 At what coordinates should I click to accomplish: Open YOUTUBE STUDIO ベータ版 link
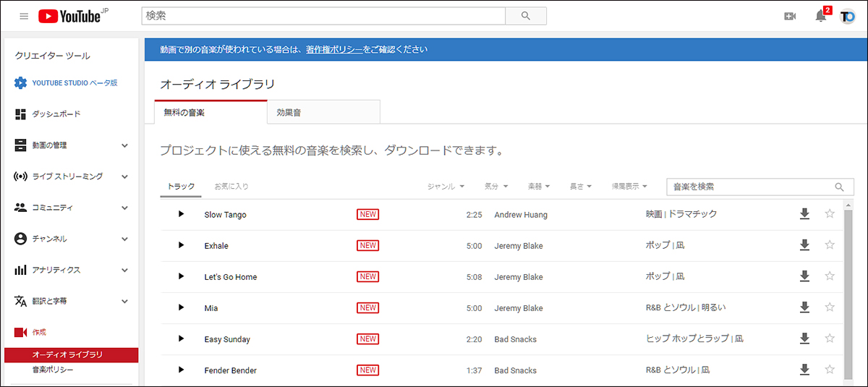75,83
